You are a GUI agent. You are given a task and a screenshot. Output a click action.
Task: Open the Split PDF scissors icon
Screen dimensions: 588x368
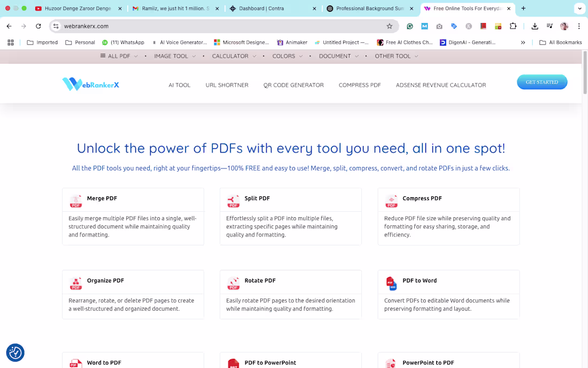click(x=233, y=201)
